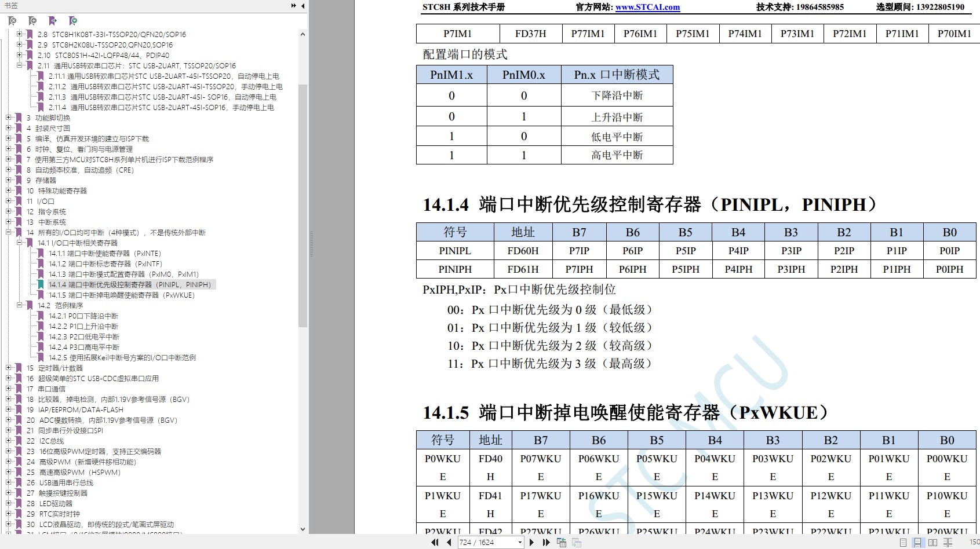The image size is (980, 549).
Task: Switch to continuous facing view mode
Action: [948, 543]
